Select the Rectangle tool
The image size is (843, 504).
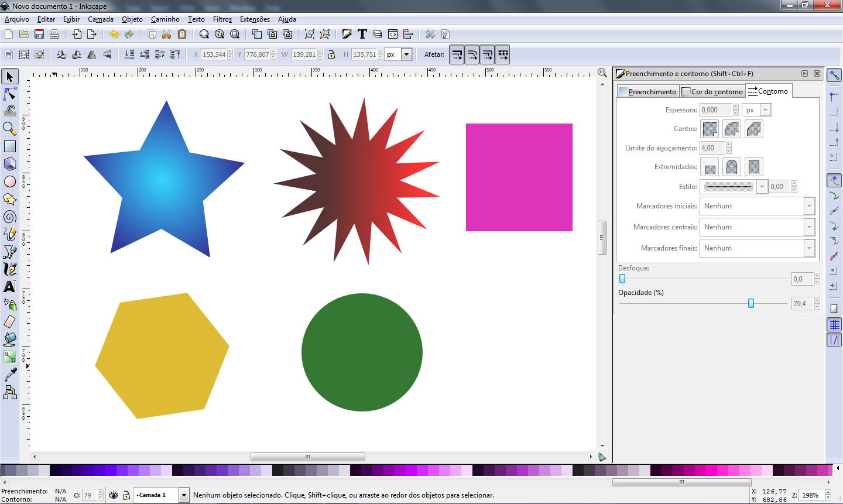click(x=10, y=146)
